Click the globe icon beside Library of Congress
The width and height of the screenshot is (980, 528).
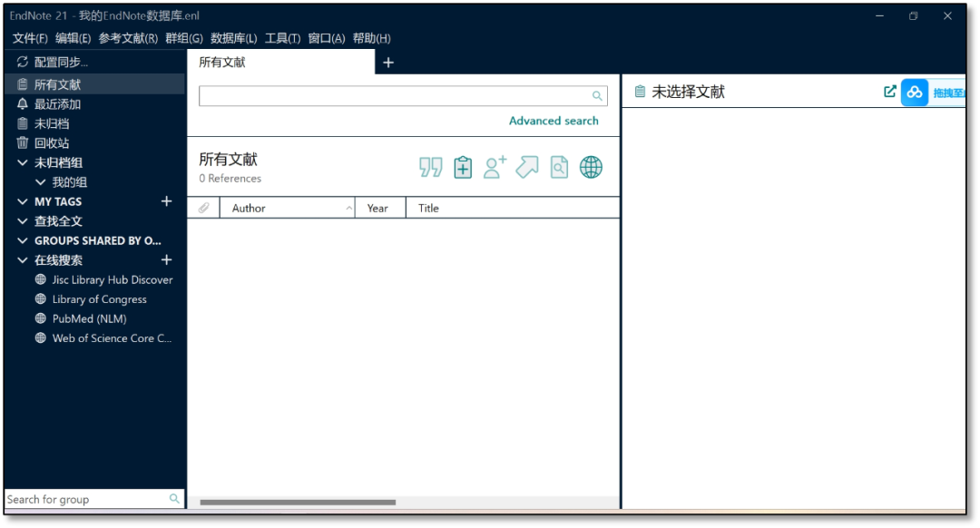(x=41, y=298)
